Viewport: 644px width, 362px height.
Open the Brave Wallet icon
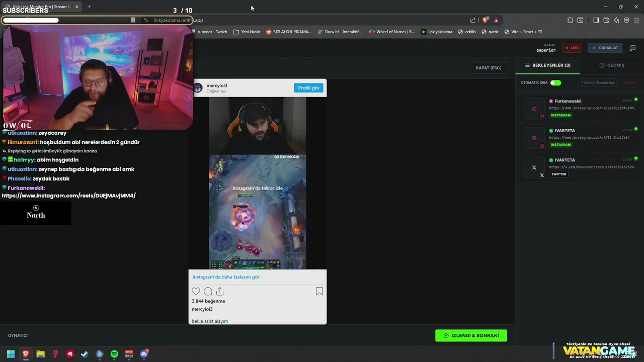click(x=606, y=20)
